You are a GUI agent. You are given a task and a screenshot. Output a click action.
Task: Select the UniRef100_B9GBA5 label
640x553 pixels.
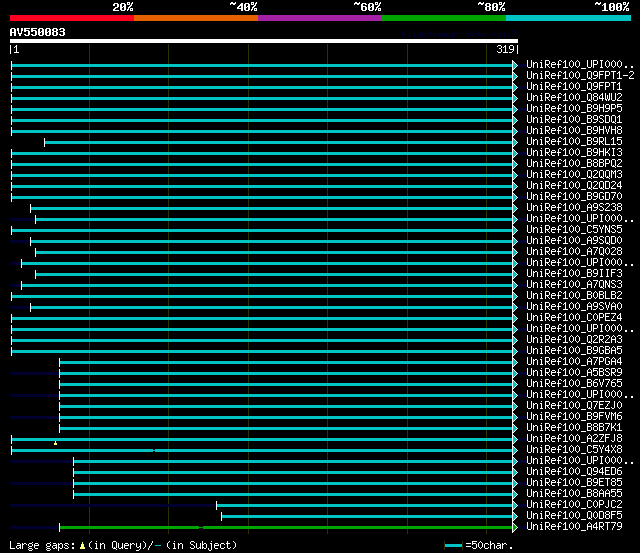tap(574, 351)
